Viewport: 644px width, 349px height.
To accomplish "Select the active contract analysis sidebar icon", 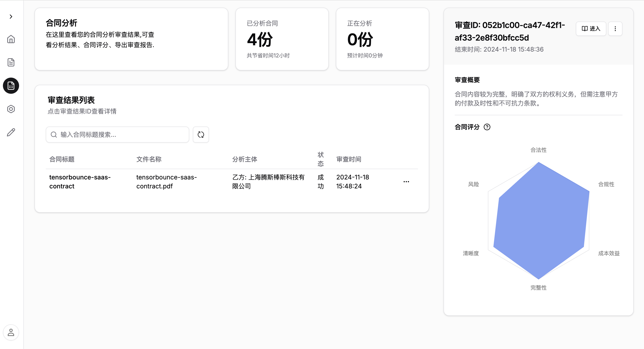I will [x=11, y=86].
